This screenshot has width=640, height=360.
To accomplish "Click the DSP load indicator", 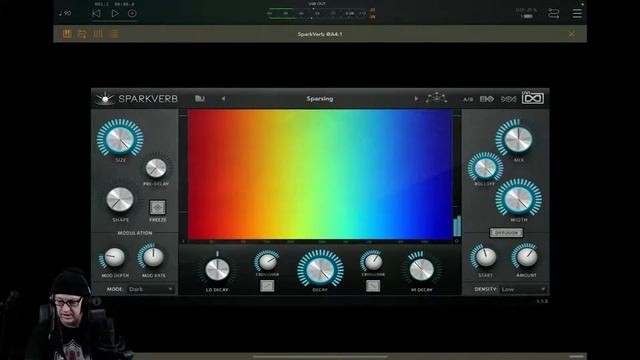I will (526, 13).
